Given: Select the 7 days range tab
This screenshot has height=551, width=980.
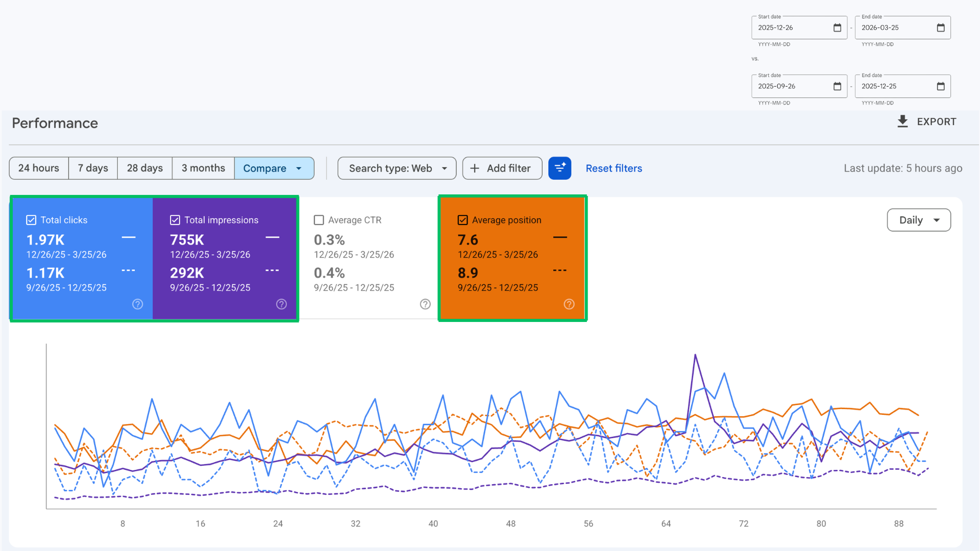Looking at the screenshot, I should tap(93, 168).
